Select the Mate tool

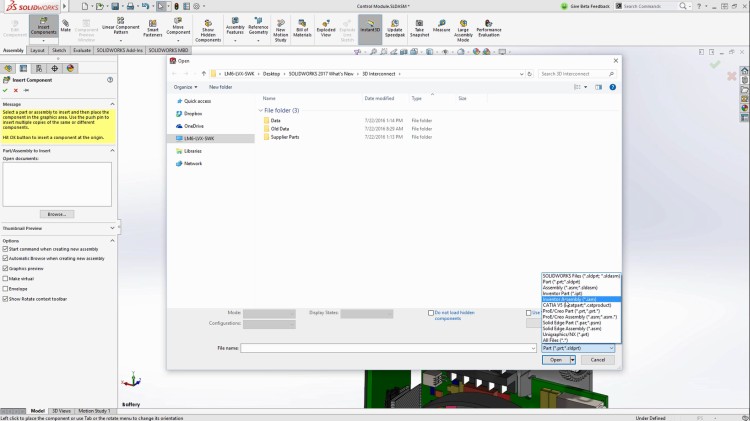(x=66, y=26)
